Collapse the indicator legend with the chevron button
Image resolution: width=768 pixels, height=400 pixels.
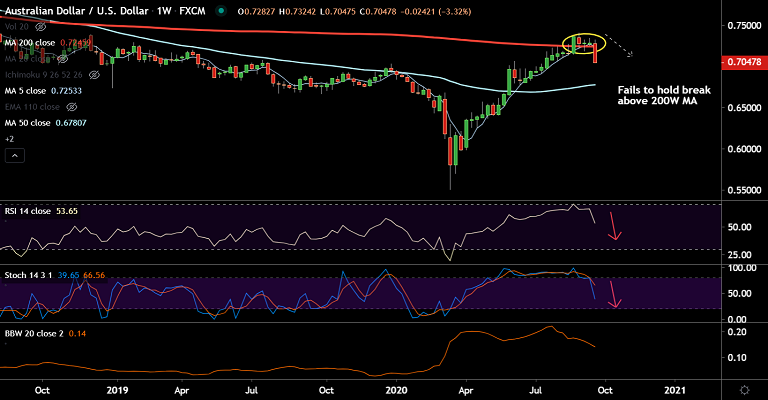tap(15, 156)
